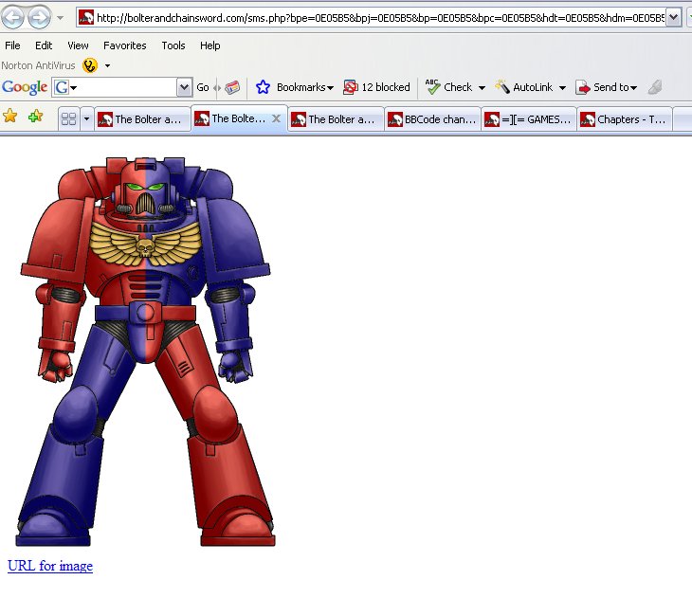
Task: Expand the Google search box history arrow
Action: pos(185,87)
